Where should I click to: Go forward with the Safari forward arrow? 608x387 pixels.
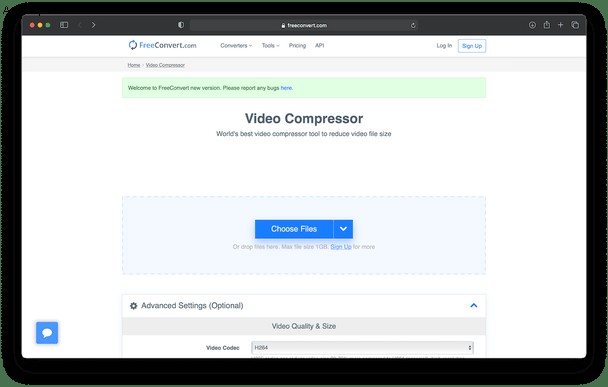tap(93, 25)
